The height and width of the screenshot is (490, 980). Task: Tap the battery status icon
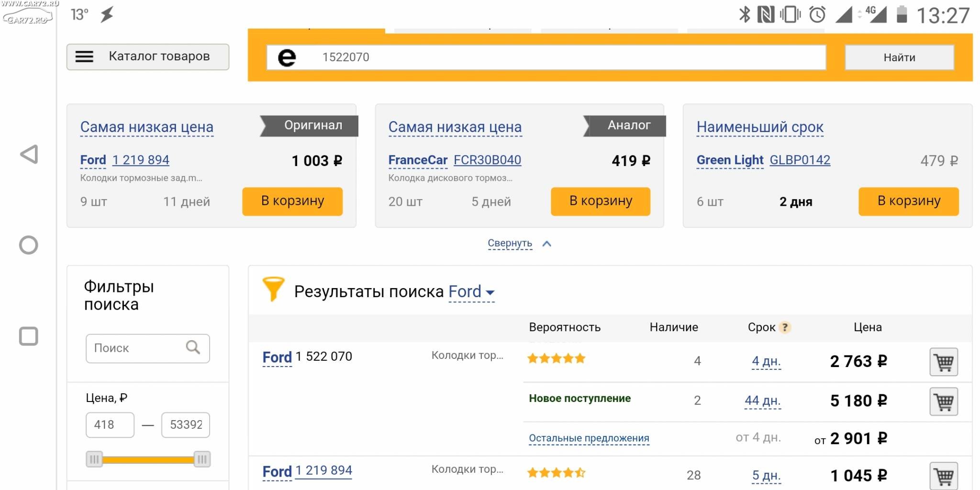coord(902,14)
